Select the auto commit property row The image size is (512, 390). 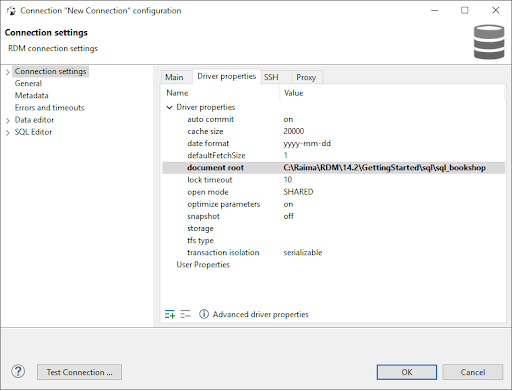click(x=333, y=119)
